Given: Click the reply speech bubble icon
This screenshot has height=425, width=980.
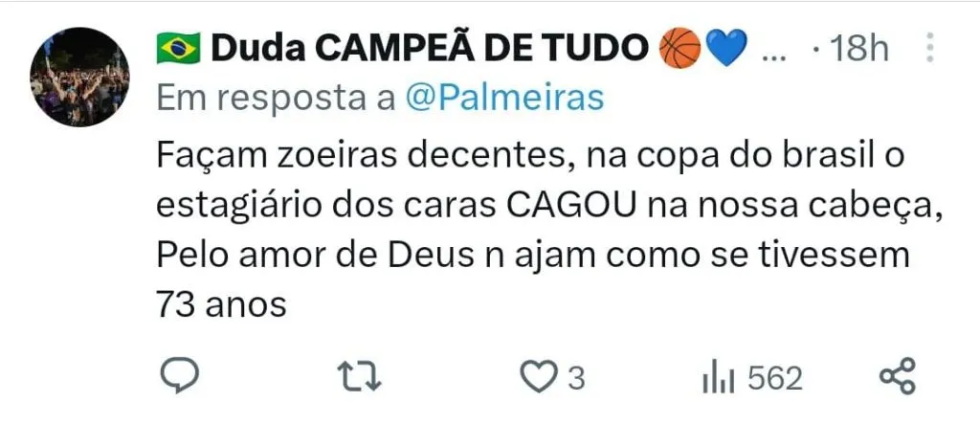Looking at the screenshot, I should 179,376.
